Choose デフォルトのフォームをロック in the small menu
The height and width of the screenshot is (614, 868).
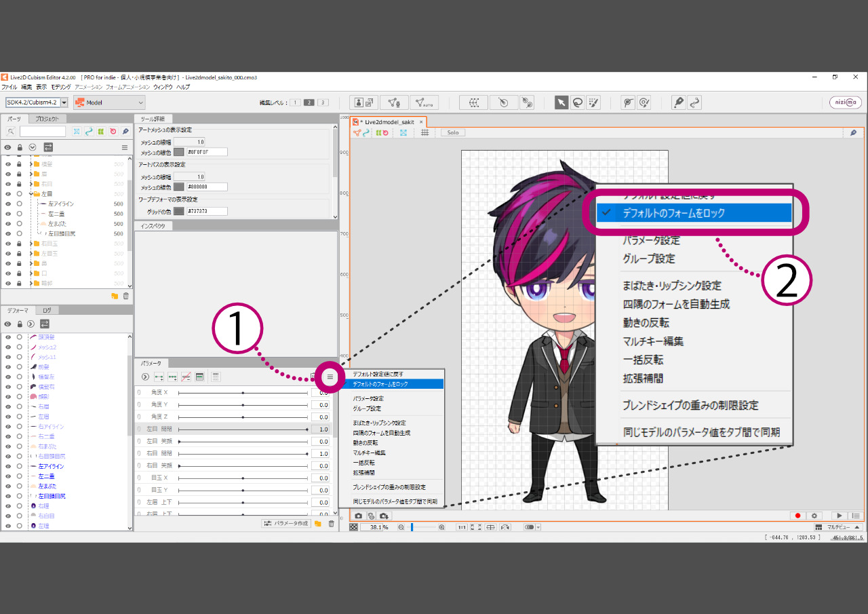point(393,384)
